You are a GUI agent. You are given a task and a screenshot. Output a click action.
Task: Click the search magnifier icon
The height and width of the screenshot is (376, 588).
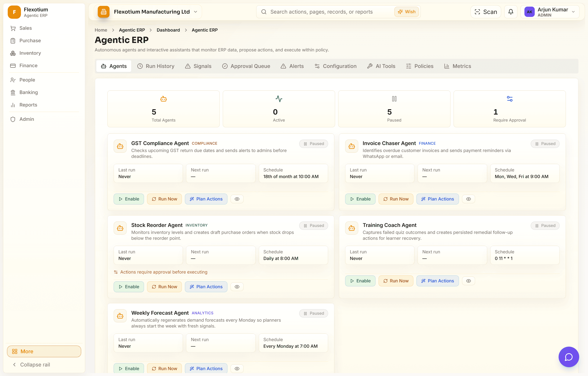[263, 12]
